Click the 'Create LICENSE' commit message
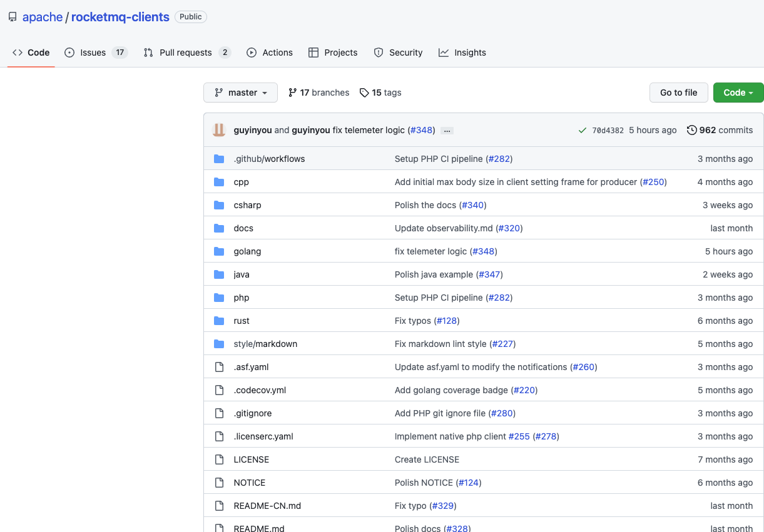 click(x=427, y=459)
